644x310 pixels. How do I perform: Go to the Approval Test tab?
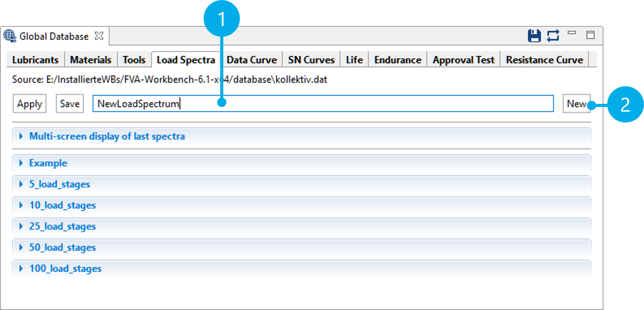coord(463,60)
